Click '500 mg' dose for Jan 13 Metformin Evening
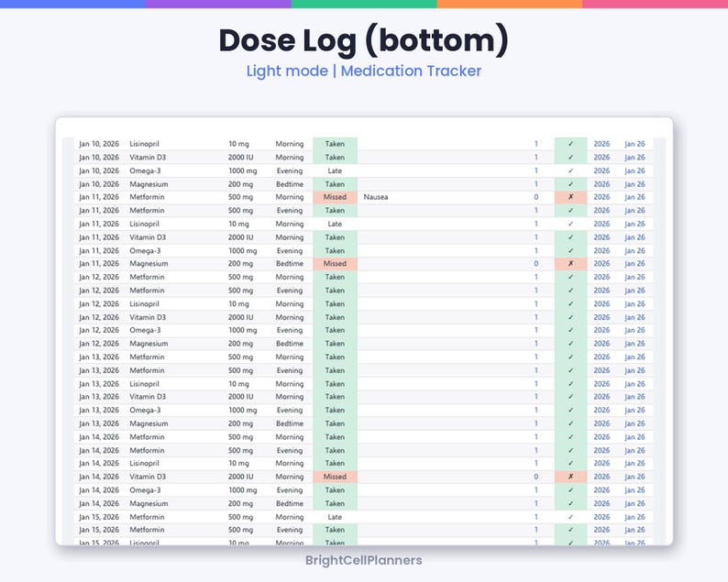This screenshot has width=728, height=582. tap(240, 370)
